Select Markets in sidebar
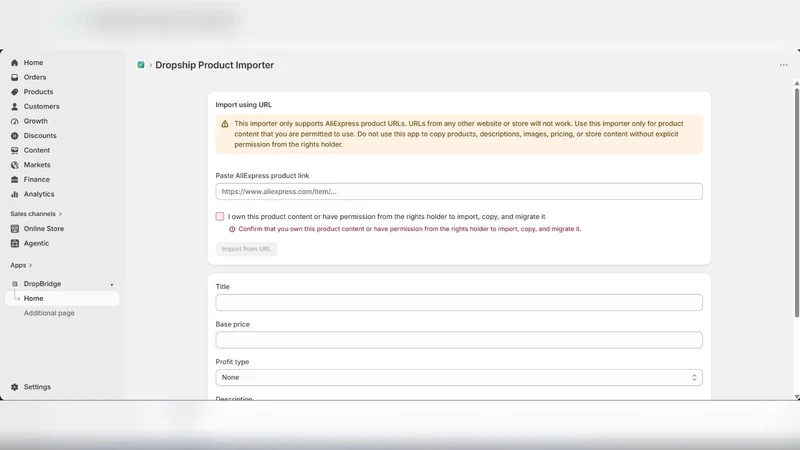Screen dimensions: 800x450 click(x=37, y=165)
